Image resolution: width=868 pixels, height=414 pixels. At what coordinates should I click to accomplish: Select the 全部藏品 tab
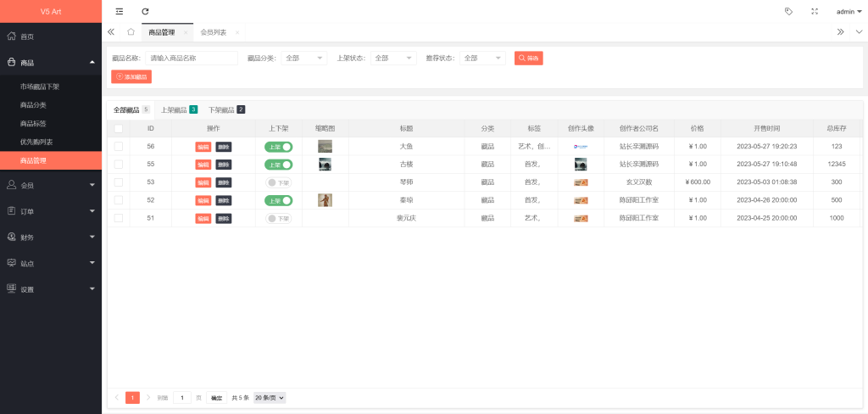[131, 109]
